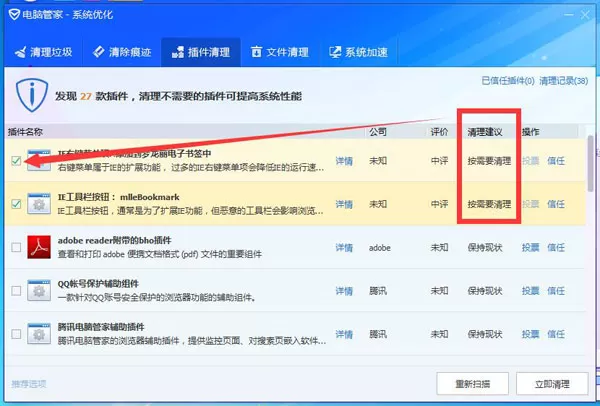Click the 立即清理 button
This screenshot has height=406, width=600.
[552, 383]
